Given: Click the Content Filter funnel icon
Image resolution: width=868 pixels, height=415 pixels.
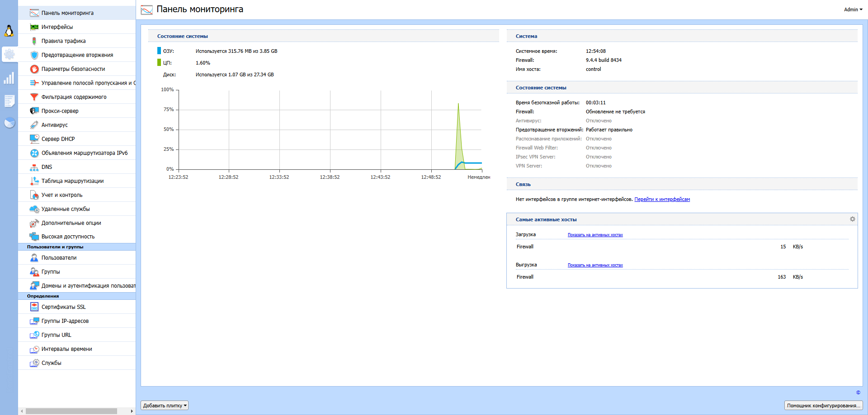Looking at the screenshot, I should click(x=34, y=97).
